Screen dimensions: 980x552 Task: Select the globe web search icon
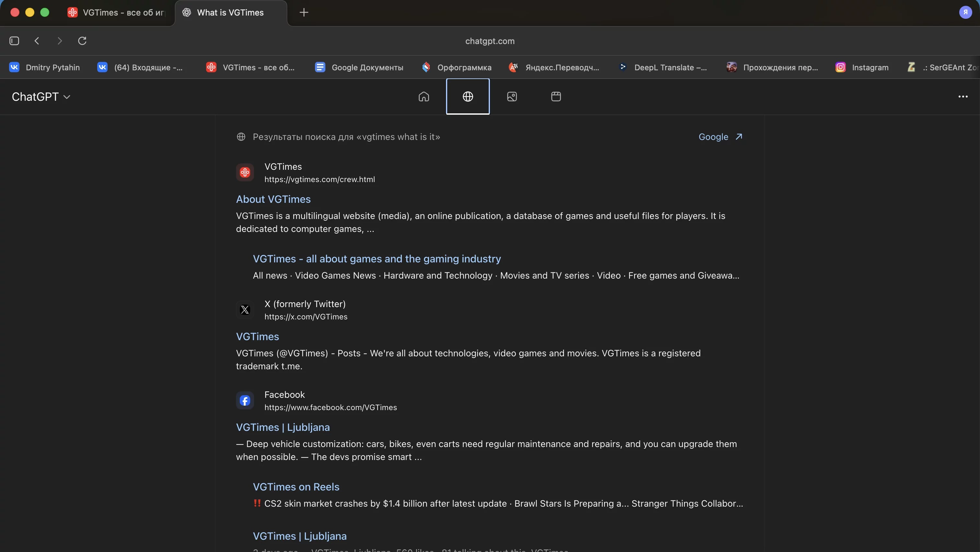[x=468, y=97]
